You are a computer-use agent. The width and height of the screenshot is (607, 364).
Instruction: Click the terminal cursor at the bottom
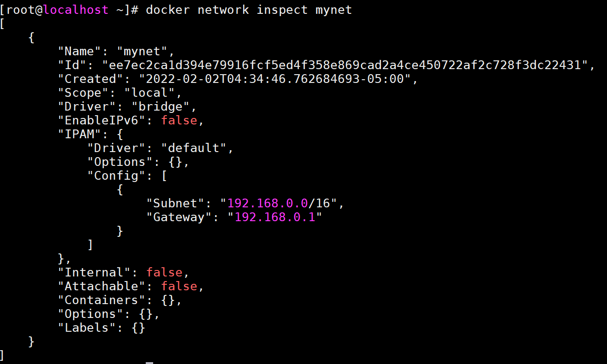[x=149, y=363]
